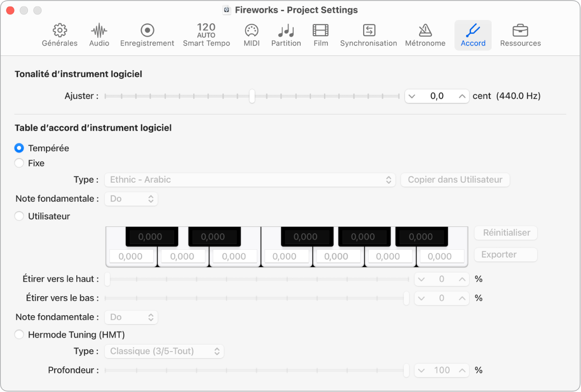
Task: Switch to the Ressources tab
Action: click(520, 35)
